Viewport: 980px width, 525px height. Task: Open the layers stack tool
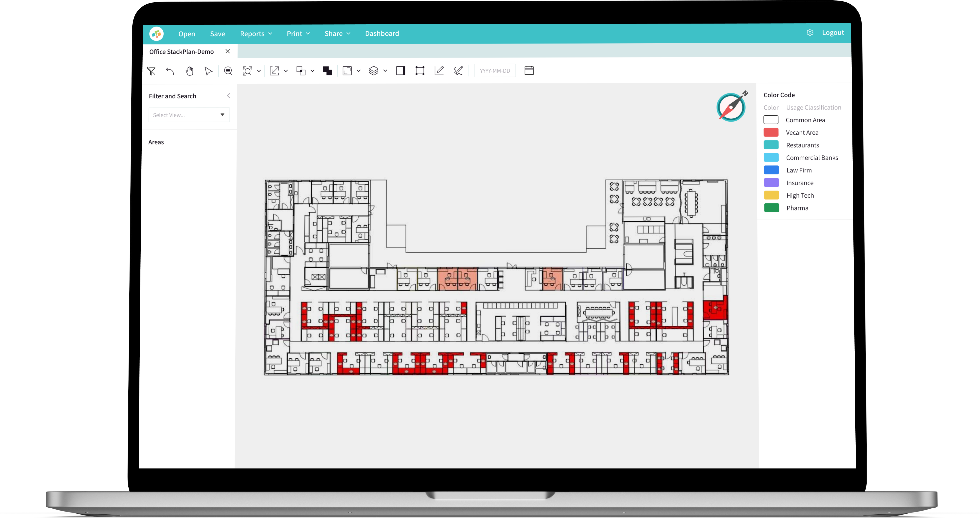coord(374,70)
